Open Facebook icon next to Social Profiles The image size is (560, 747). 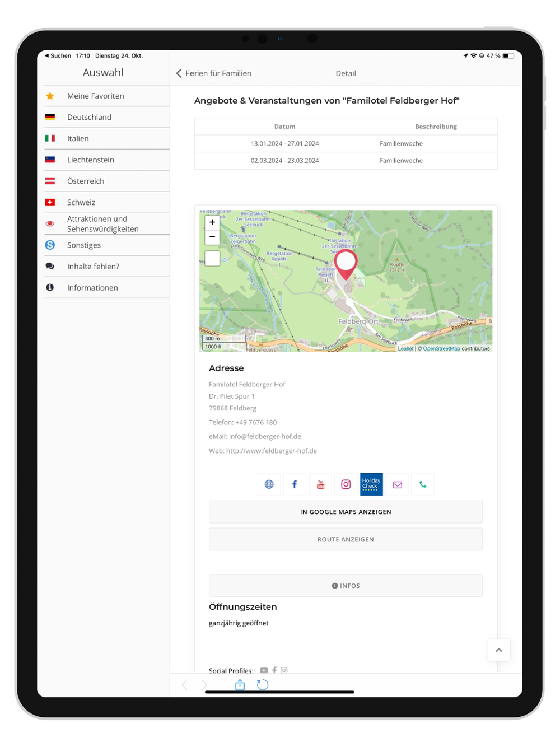pyautogui.click(x=274, y=670)
